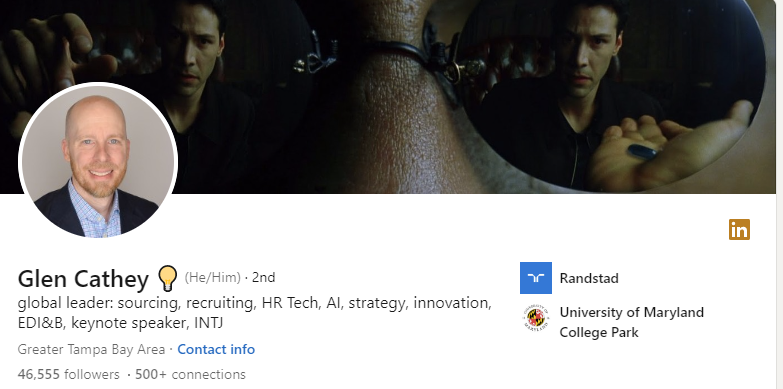783x389 pixels.
Task: Click the global leader headline text
Action: pyautogui.click(x=255, y=313)
